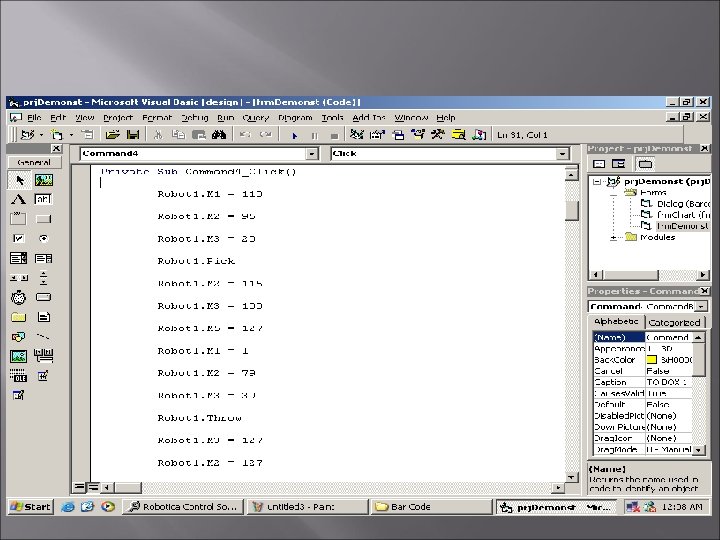Switch to the Categorized properties tab
Viewport: 720px width, 540px height.
pos(674,322)
